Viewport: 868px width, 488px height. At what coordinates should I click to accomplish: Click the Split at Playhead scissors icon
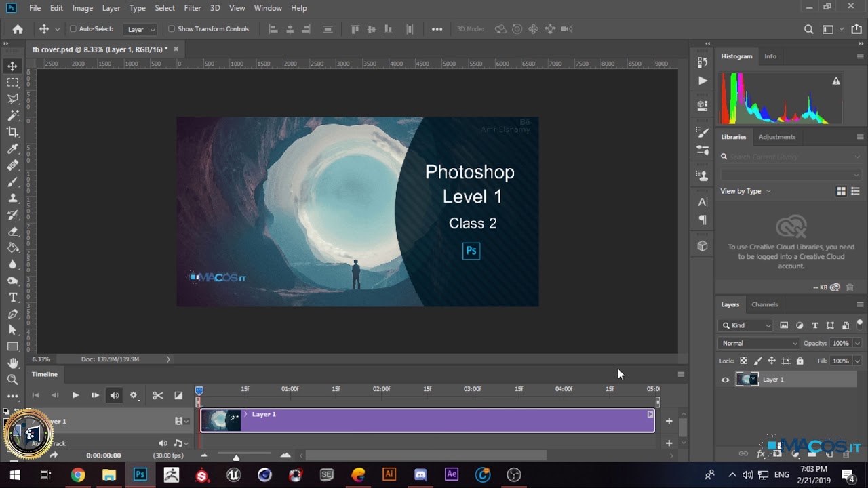(x=157, y=395)
